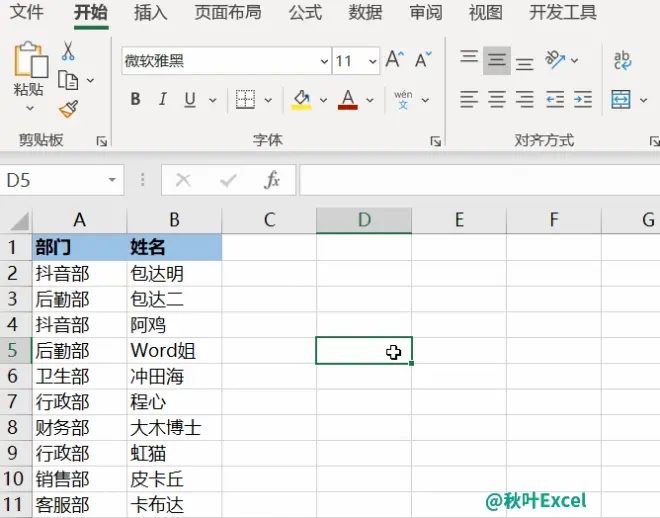Increase font size with large A
Image resolution: width=660 pixels, height=518 pixels.
pos(395,59)
